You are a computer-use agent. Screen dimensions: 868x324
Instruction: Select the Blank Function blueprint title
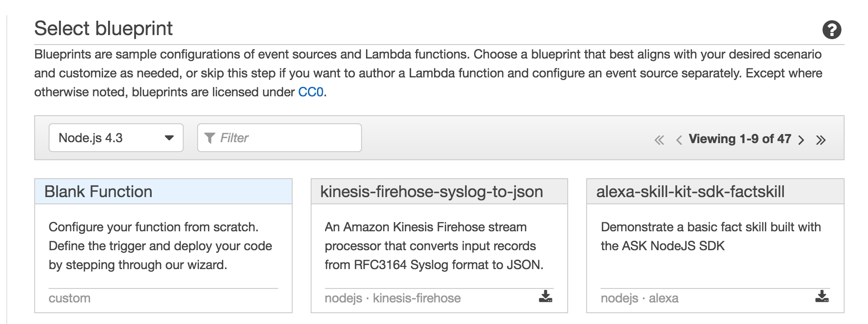tap(98, 192)
